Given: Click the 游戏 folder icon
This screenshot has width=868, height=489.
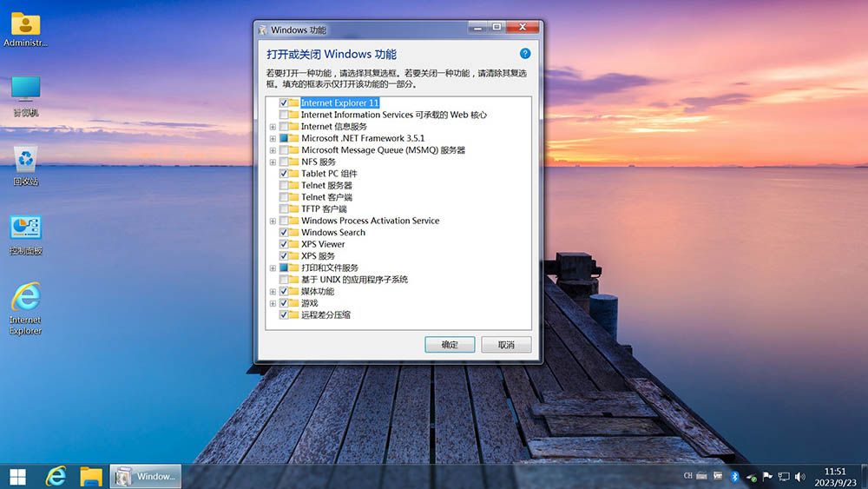Looking at the screenshot, I should (x=294, y=303).
